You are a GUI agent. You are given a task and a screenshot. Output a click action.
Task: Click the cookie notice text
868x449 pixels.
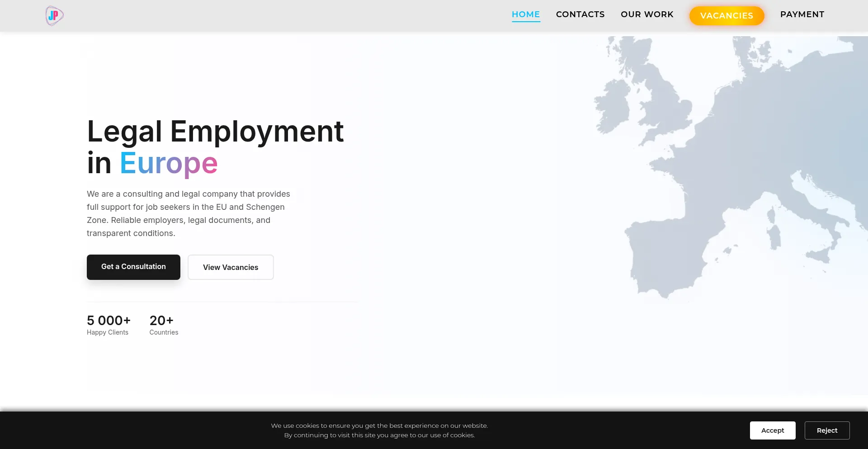click(x=379, y=430)
